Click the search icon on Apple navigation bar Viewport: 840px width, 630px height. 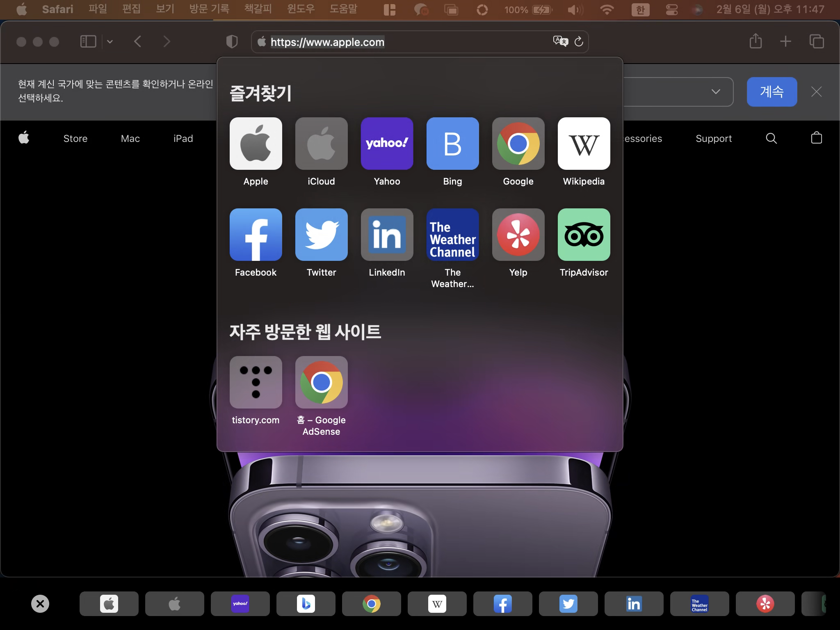click(772, 138)
